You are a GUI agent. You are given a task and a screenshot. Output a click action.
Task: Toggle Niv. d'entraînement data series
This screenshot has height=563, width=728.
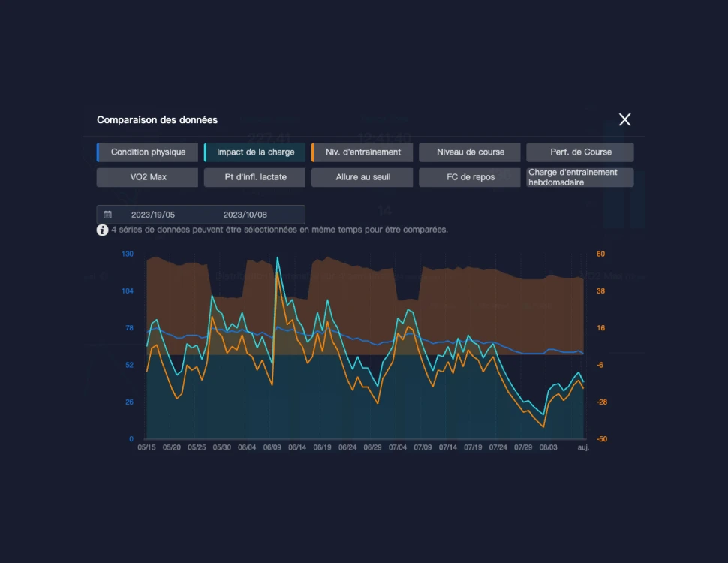tap(362, 152)
